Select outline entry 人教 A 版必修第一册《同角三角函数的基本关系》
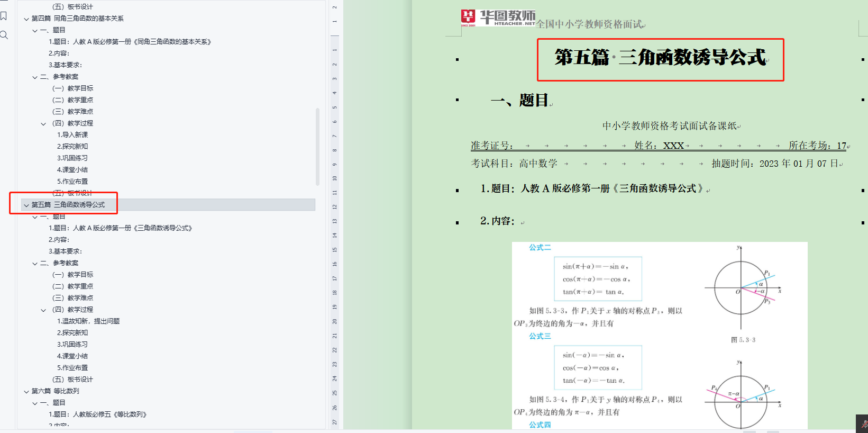868x433 pixels. 130,42
